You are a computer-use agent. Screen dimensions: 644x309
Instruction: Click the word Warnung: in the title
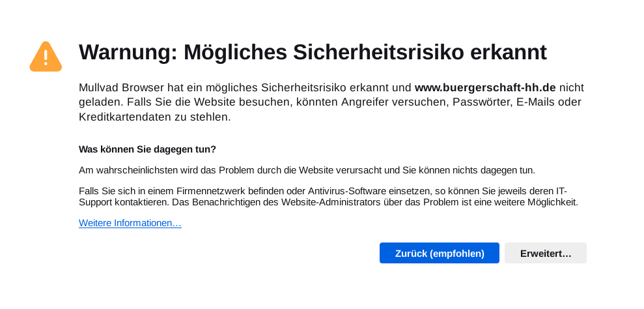click(128, 52)
